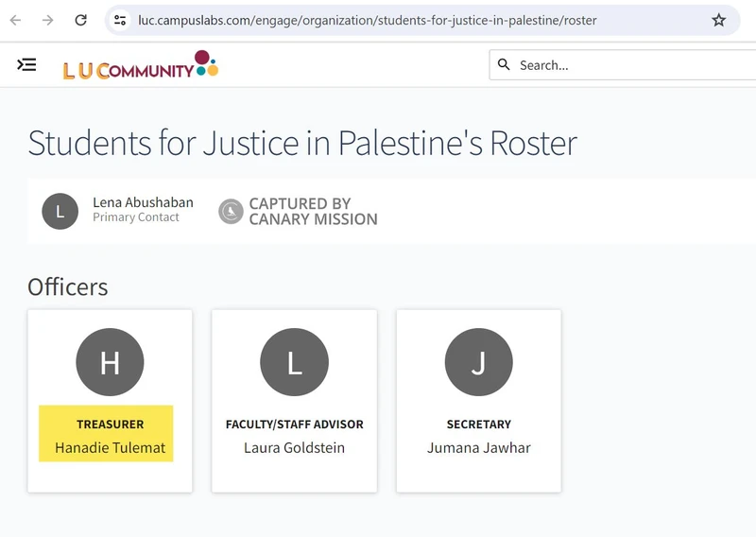756x537 pixels.
Task: Open Laura Goldstein faculty advisor name
Action: [x=294, y=448]
